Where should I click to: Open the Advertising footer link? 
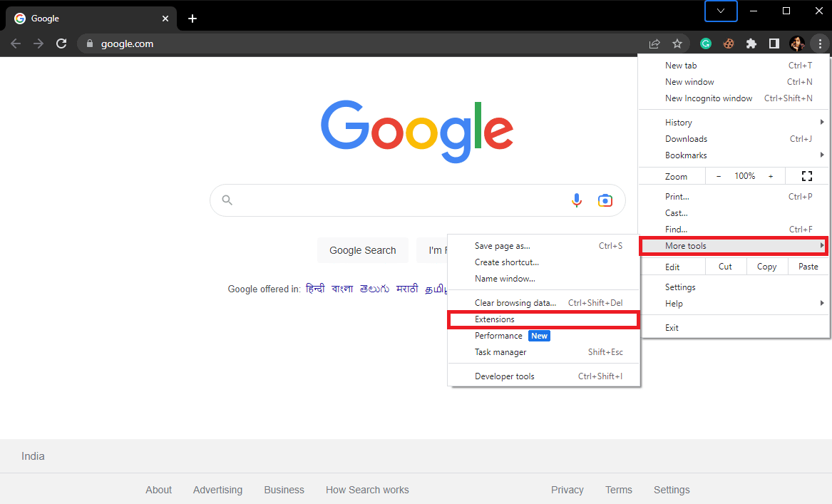pyautogui.click(x=217, y=490)
